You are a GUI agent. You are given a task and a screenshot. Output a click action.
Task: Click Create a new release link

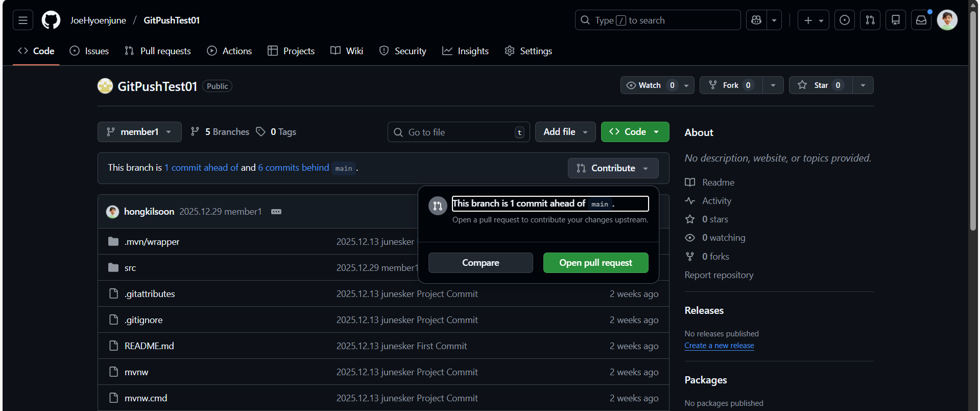pyautogui.click(x=719, y=346)
